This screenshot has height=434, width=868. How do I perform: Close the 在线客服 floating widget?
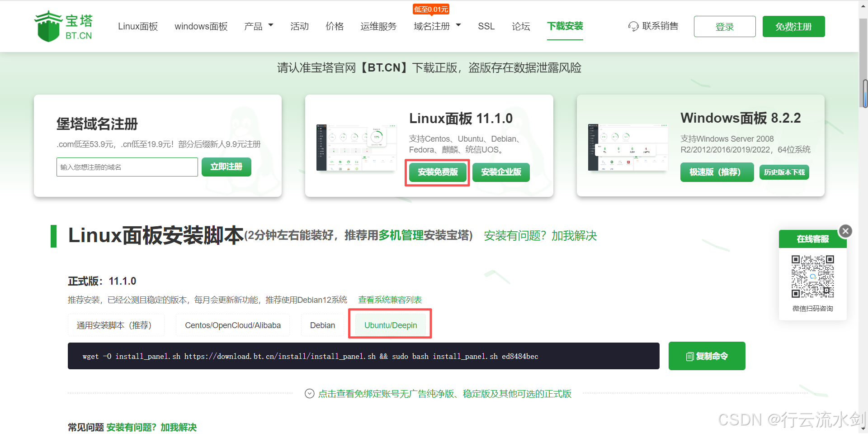pos(845,231)
